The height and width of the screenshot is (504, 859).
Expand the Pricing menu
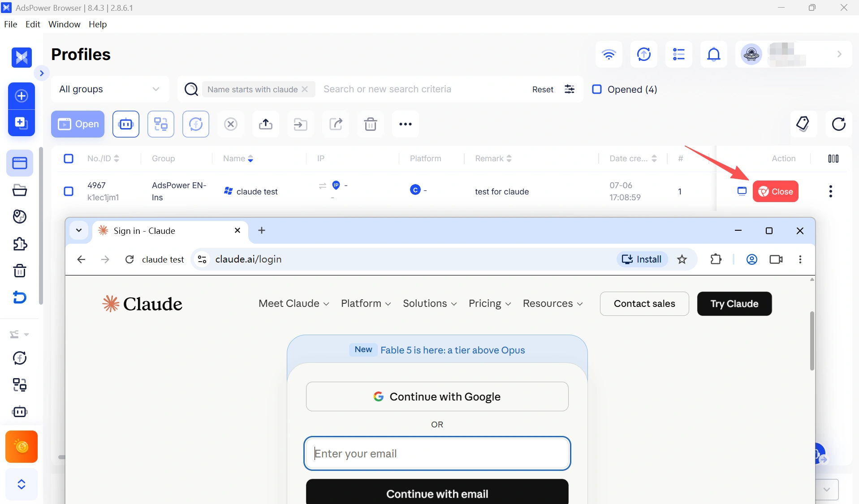pos(490,304)
